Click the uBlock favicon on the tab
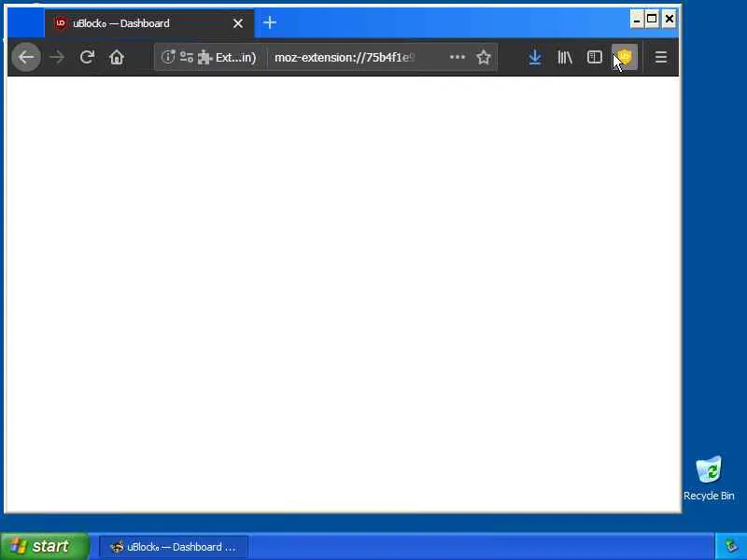 61,22
